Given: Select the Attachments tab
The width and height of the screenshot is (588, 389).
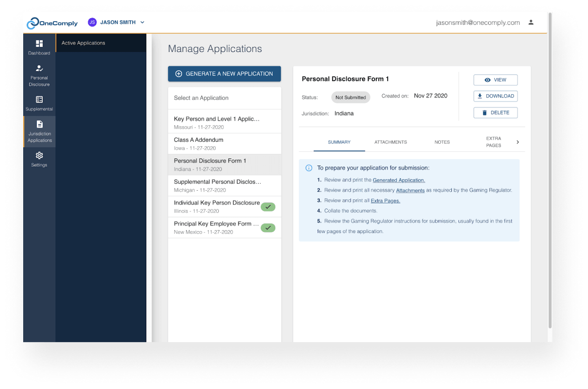Looking at the screenshot, I should 390,142.
